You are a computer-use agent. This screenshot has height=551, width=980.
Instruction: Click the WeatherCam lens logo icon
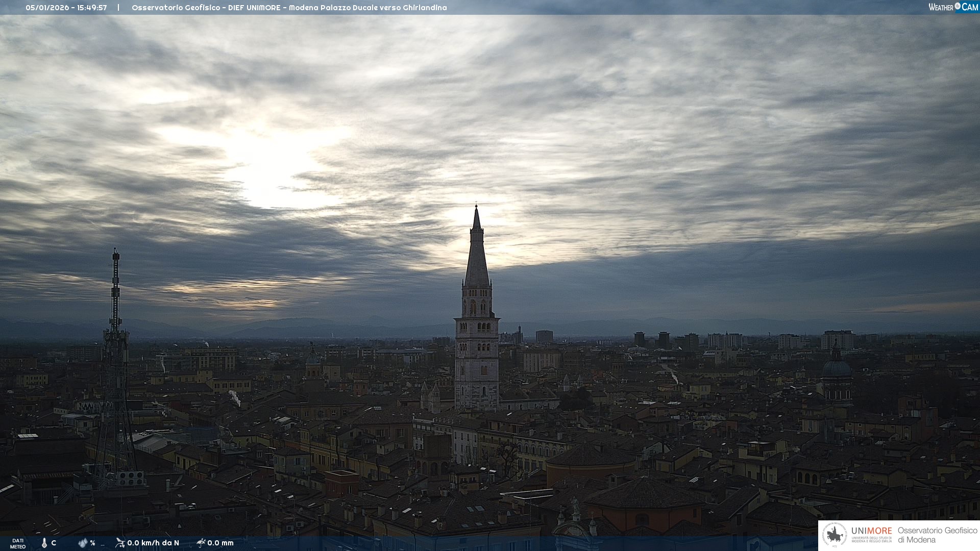[958, 6]
